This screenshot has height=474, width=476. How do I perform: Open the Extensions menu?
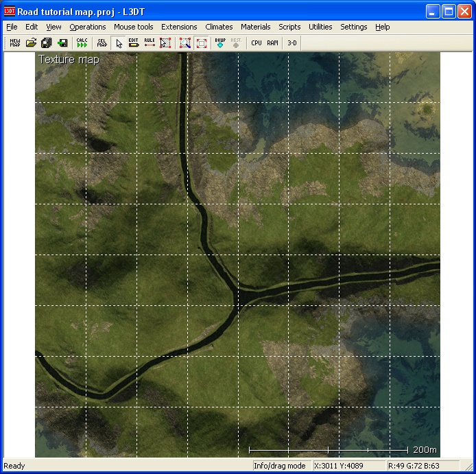click(x=179, y=27)
